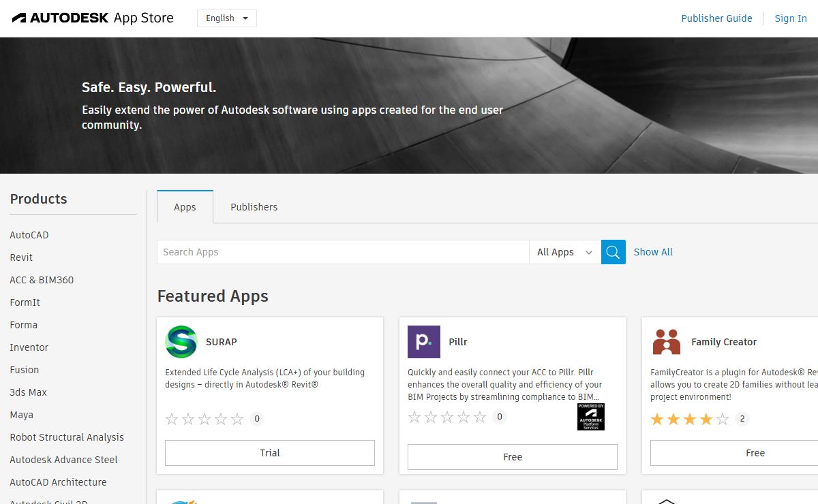Click the Family Creator review count badge

742,419
